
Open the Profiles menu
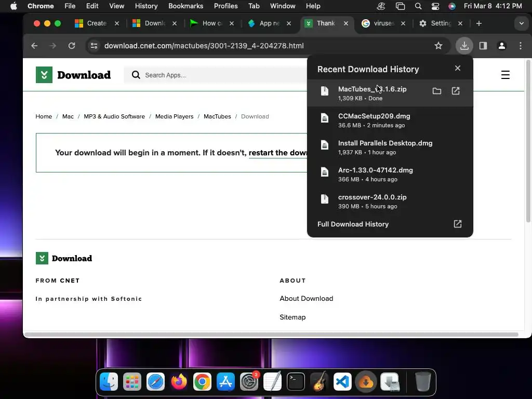[225, 6]
